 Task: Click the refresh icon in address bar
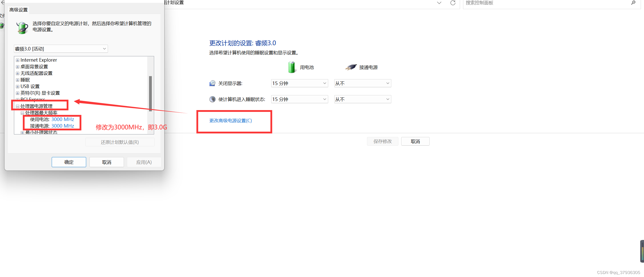coord(453,3)
